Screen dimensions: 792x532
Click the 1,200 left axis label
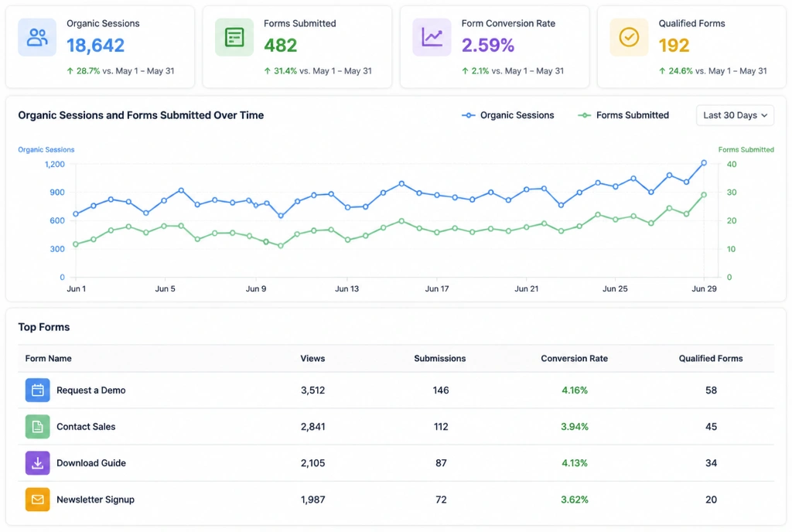pyautogui.click(x=55, y=164)
